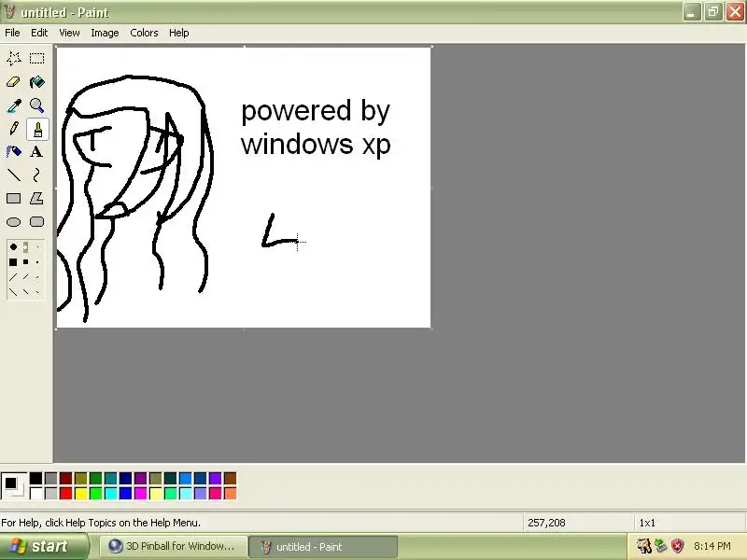Choose the cyan palette color
The width and height of the screenshot is (747, 560).
(x=110, y=493)
